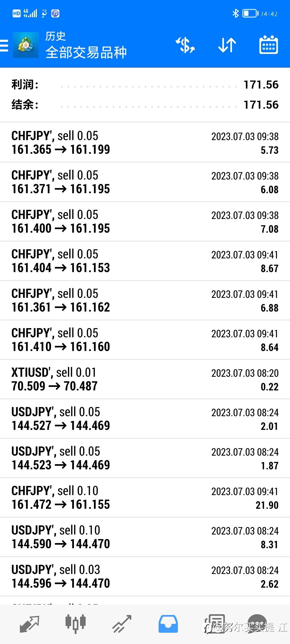Select the History inbox tab icon
This screenshot has width=290, height=644.
click(168, 624)
